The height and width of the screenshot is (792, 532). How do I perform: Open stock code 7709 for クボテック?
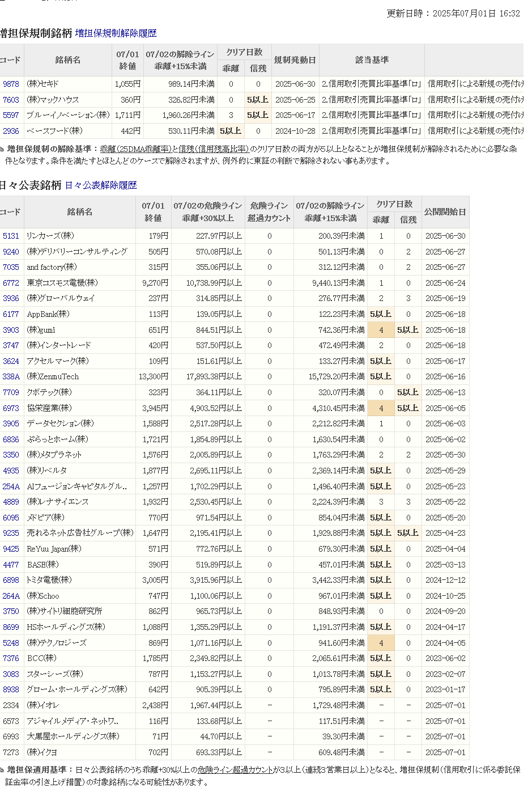11,392
